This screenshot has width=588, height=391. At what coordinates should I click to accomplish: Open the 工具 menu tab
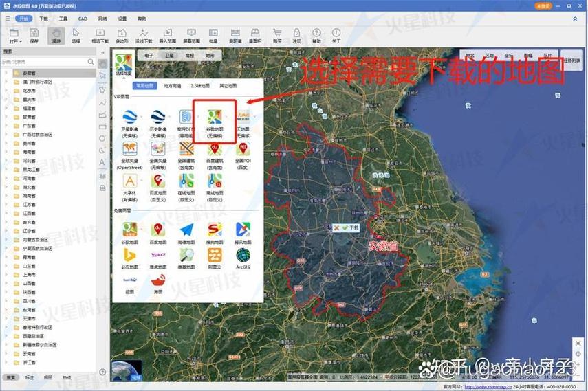click(63, 19)
